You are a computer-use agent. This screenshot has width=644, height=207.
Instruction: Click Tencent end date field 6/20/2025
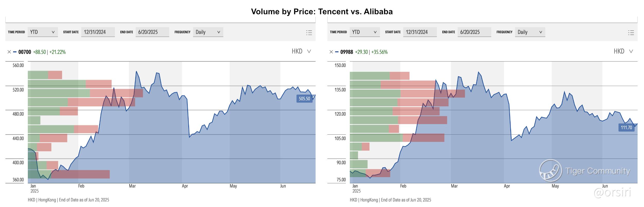(152, 32)
